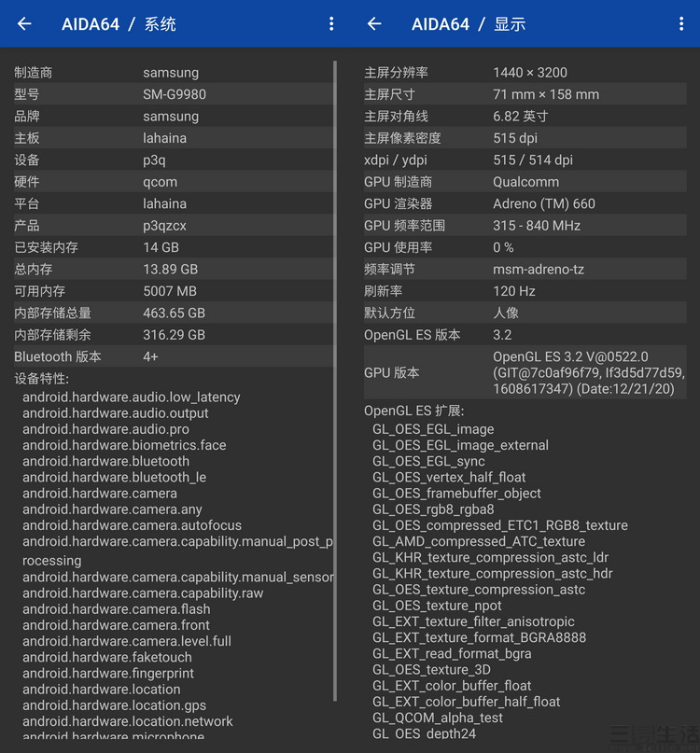Select the 默认方位 人像 row
This screenshot has width=700, height=753.
pyautogui.click(x=525, y=313)
